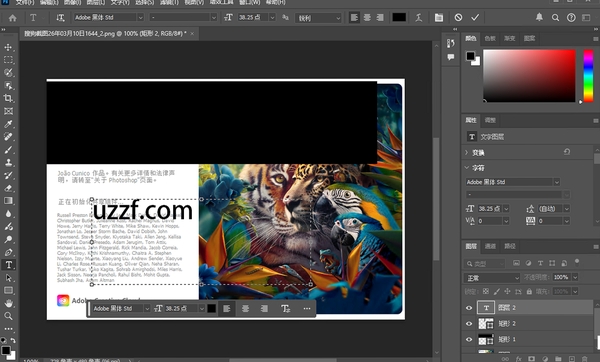Select the Path Selection arrow tool
The image size is (600, 362).
click(8, 277)
